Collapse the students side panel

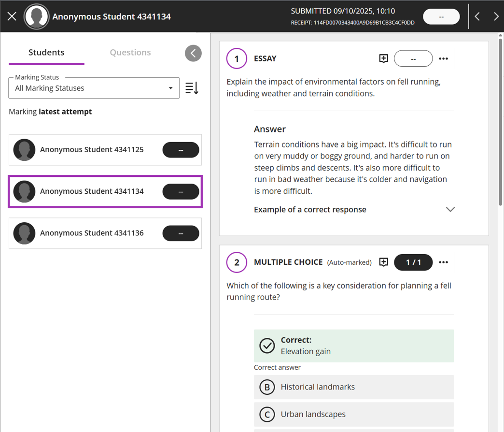coord(193,53)
